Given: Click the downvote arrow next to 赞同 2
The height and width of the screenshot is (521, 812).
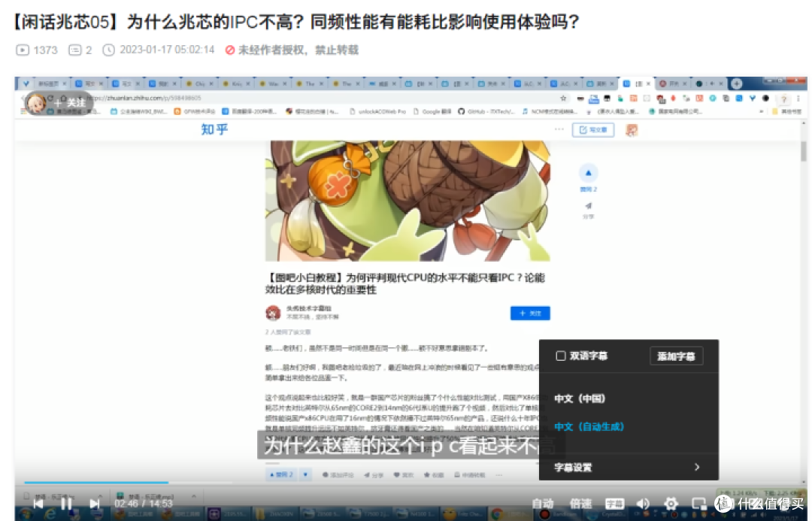Looking at the screenshot, I should pos(305,474).
